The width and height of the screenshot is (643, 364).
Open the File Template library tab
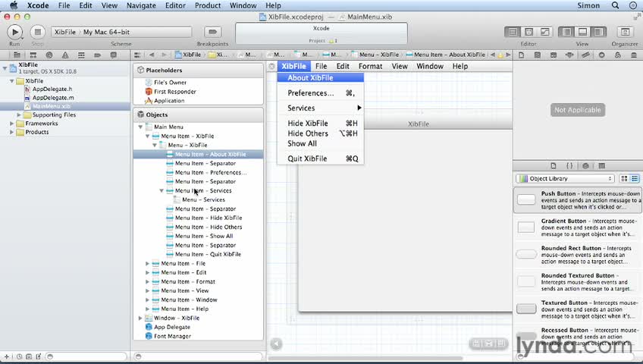[554, 165]
